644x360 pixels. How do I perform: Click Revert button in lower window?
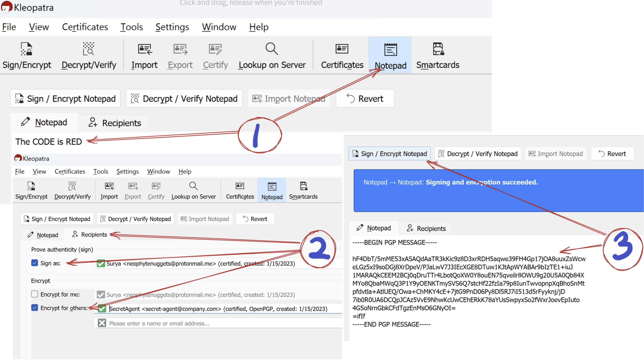point(255,219)
